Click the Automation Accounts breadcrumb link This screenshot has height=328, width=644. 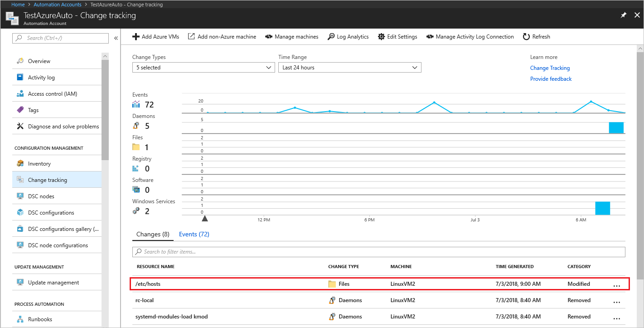tap(58, 5)
